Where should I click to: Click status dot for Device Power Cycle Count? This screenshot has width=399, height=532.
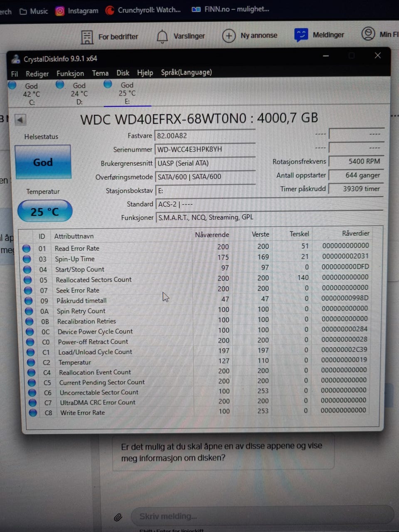[x=30, y=332]
